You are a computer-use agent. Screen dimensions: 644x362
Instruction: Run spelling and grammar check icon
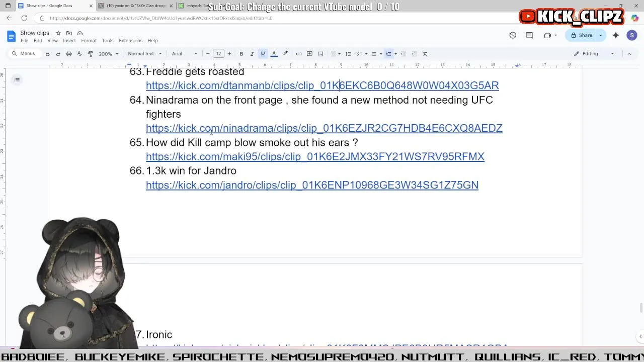click(79, 54)
